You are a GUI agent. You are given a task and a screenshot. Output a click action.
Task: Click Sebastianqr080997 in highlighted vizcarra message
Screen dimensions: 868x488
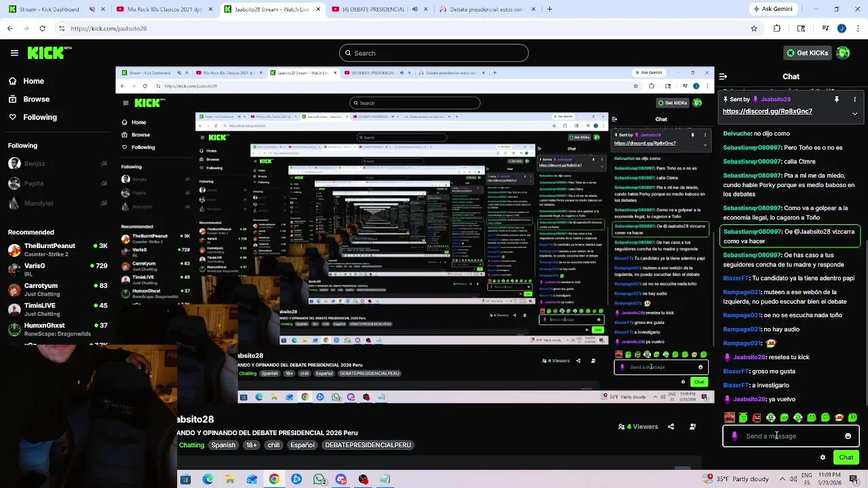point(752,232)
